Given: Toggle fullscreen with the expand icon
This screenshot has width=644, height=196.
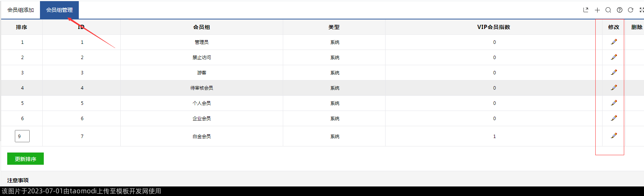Looking at the screenshot, I should click(641, 10).
